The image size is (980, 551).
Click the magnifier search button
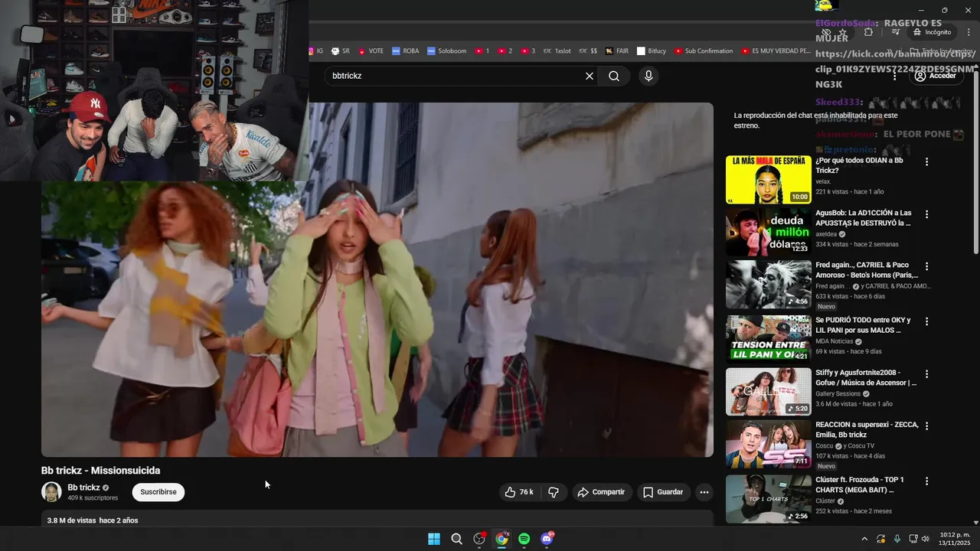(x=614, y=76)
